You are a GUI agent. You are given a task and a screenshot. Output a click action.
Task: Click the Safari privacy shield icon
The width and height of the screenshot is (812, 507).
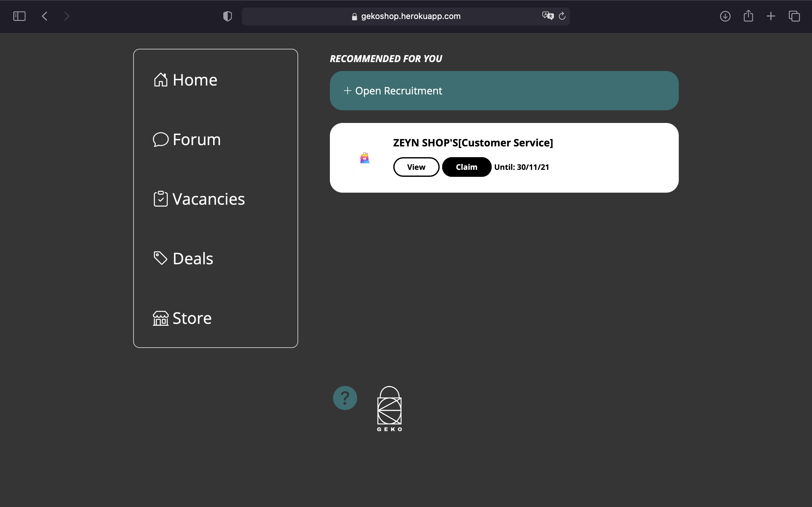pyautogui.click(x=227, y=16)
